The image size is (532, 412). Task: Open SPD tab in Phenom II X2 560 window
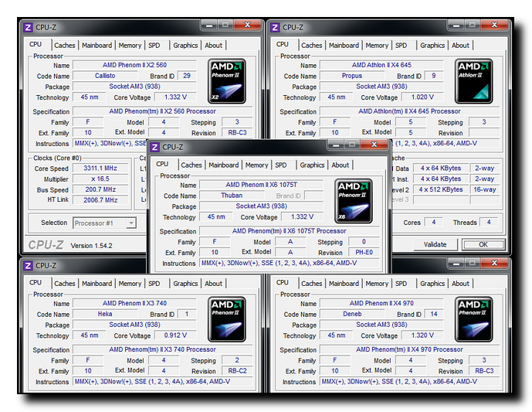[154, 45]
